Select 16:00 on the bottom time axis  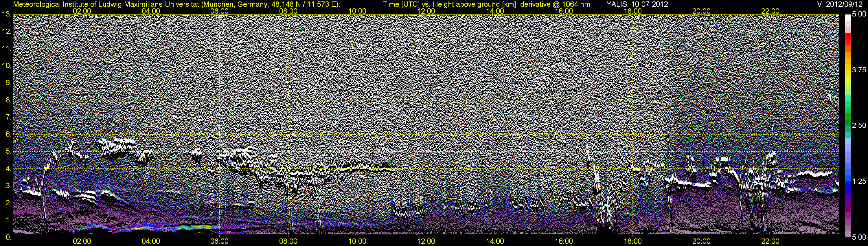[x=564, y=241]
